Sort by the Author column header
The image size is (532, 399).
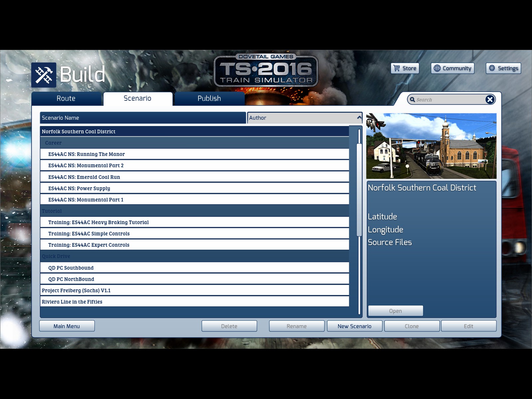coord(305,118)
